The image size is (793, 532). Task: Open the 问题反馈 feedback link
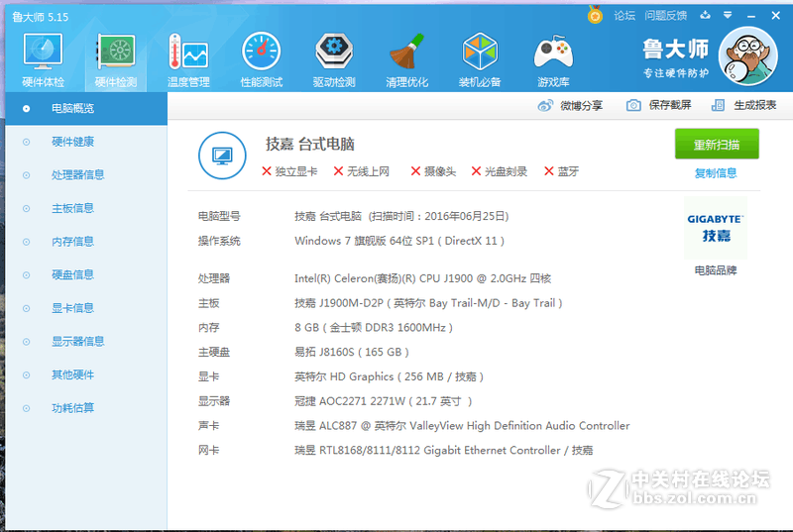[x=665, y=16]
